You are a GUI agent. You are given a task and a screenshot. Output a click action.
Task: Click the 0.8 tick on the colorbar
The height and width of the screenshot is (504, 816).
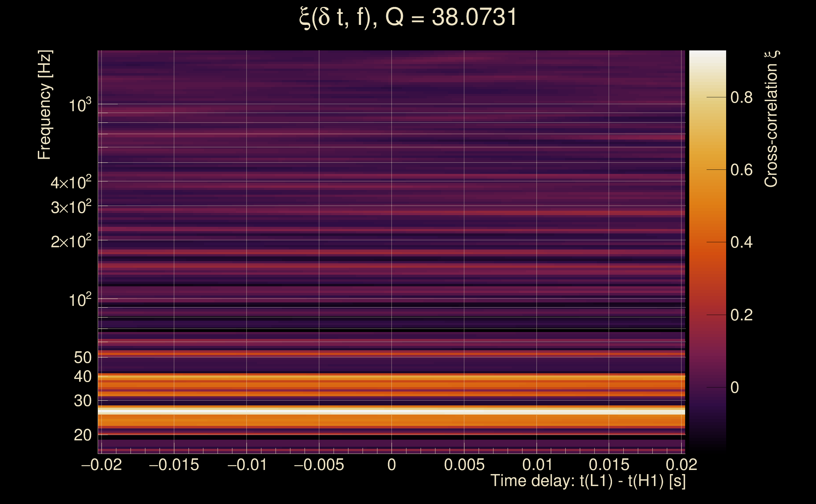741,97
